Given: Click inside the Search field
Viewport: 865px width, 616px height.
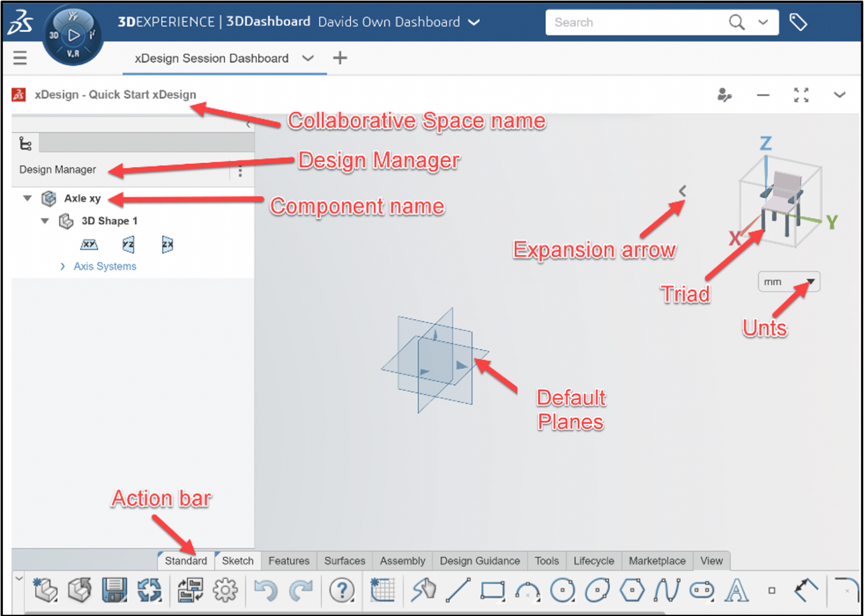Looking at the screenshot, I should click(631, 23).
